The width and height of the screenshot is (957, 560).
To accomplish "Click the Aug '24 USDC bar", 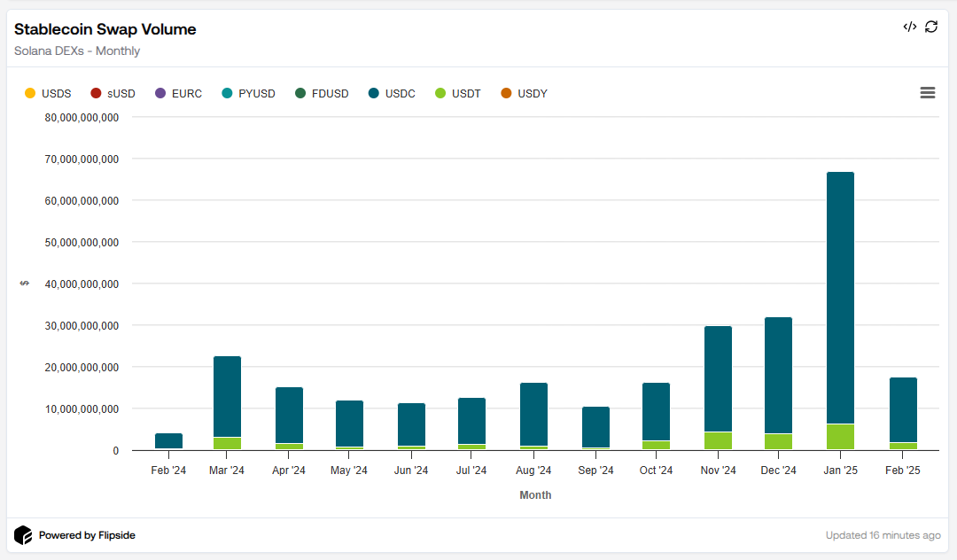I will point(533,414).
